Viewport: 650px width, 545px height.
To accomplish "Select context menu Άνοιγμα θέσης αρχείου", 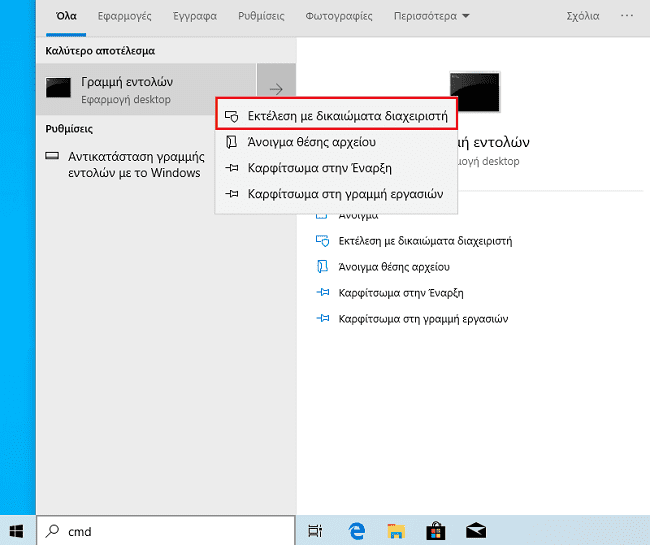I will point(336,142).
